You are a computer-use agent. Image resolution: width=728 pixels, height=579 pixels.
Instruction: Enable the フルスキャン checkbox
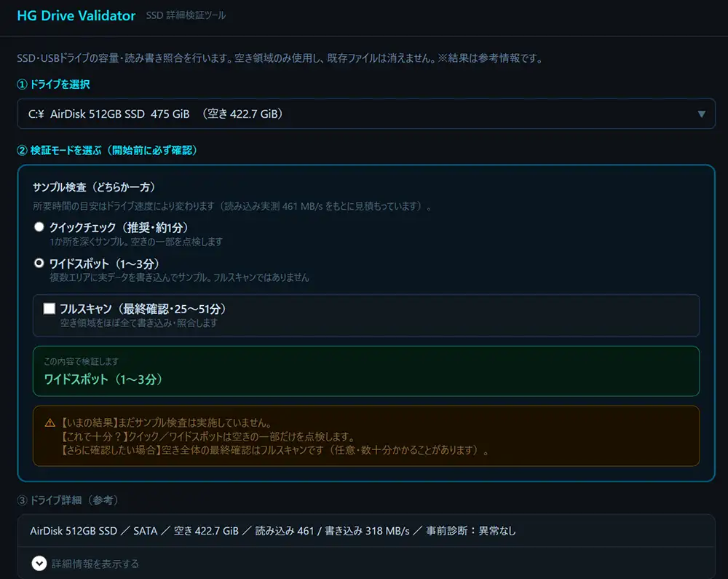50,309
